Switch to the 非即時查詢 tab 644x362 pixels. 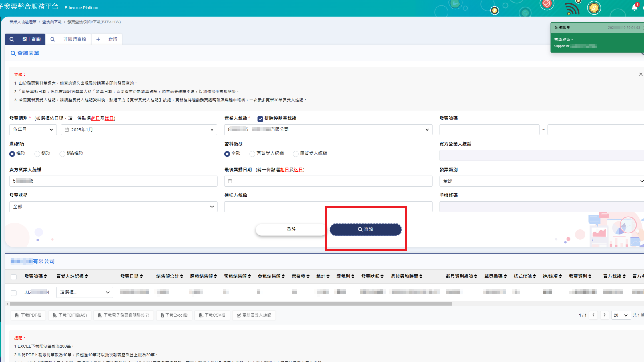(x=68, y=39)
